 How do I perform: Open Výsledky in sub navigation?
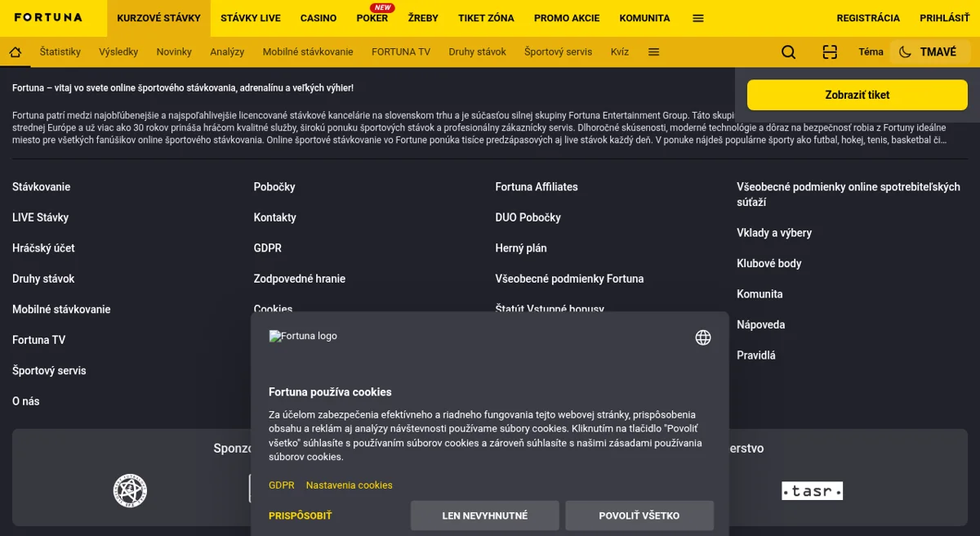tap(118, 52)
